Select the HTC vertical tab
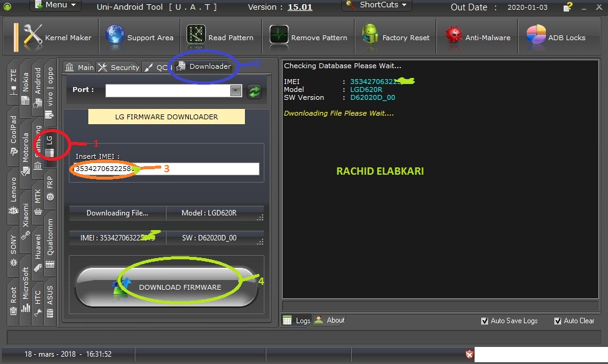Viewport: 608px width, 364px height. pyautogui.click(x=38, y=303)
